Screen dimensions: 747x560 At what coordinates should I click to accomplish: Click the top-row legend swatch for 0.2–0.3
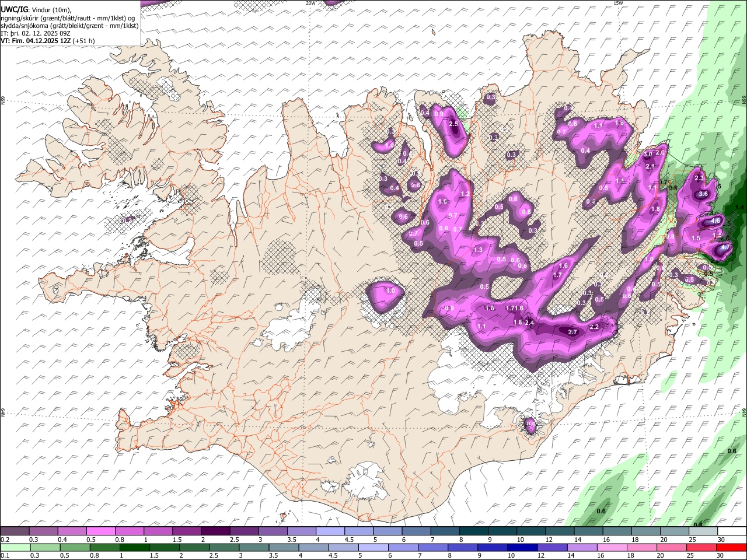[x=15, y=531]
